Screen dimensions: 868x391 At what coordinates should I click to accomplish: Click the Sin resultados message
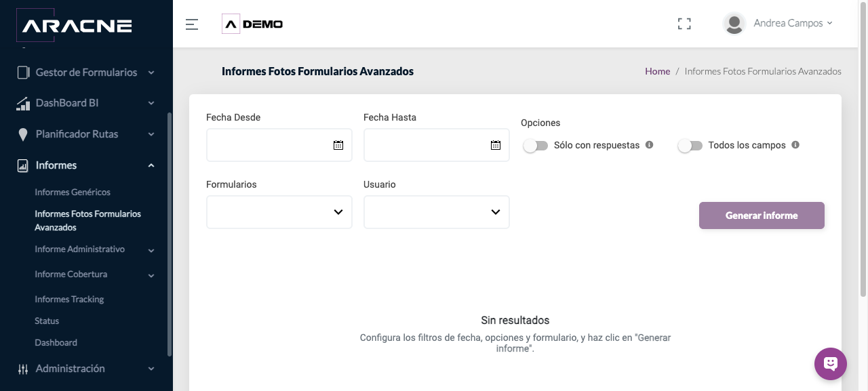pyautogui.click(x=515, y=320)
